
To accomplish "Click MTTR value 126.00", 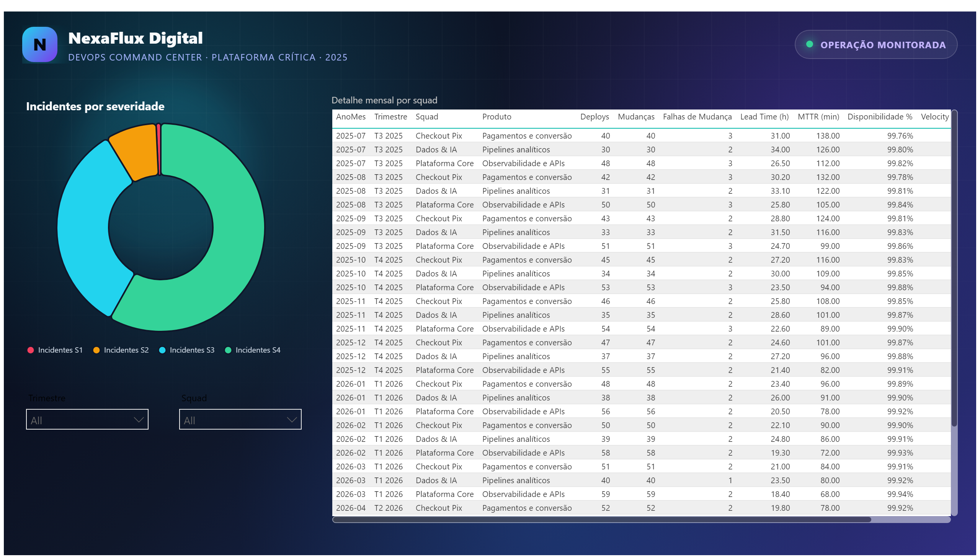I will click(x=828, y=150).
